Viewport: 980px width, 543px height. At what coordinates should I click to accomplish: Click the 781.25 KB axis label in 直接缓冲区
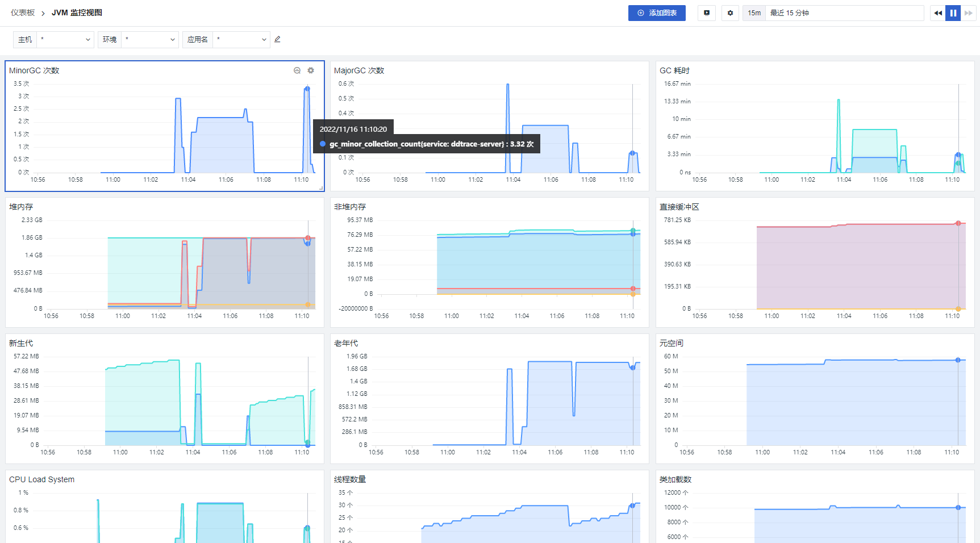tap(677, 220)
